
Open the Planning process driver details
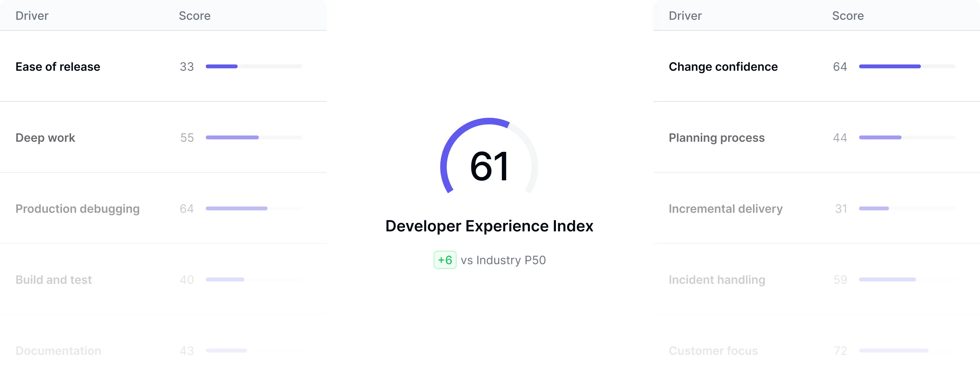pyautogui.click(x=716, y=138)
